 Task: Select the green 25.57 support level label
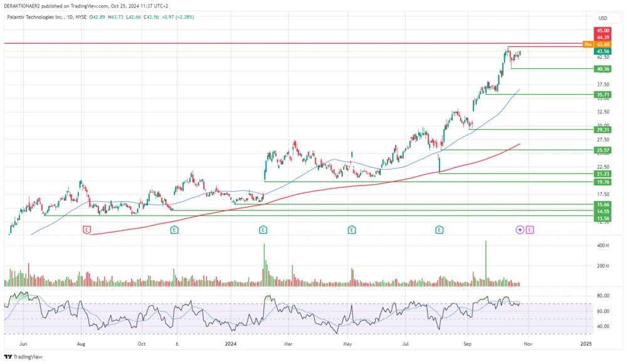click(602, 150)
